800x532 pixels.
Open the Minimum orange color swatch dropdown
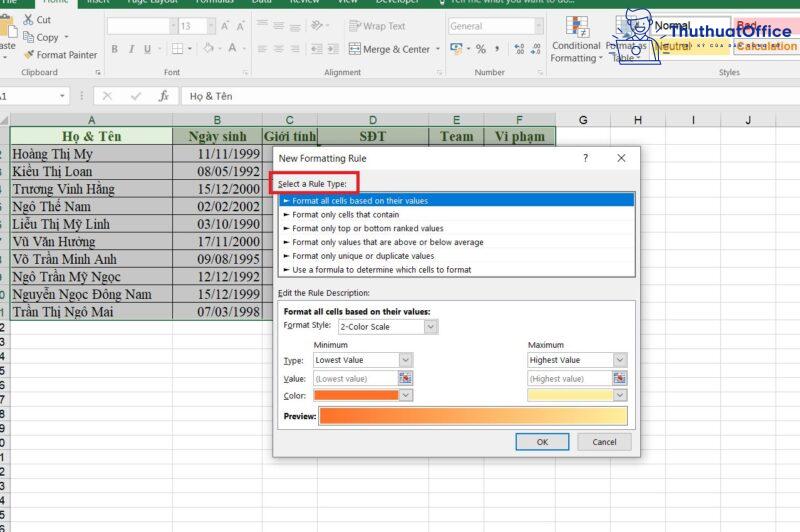(x=406, y=395)
